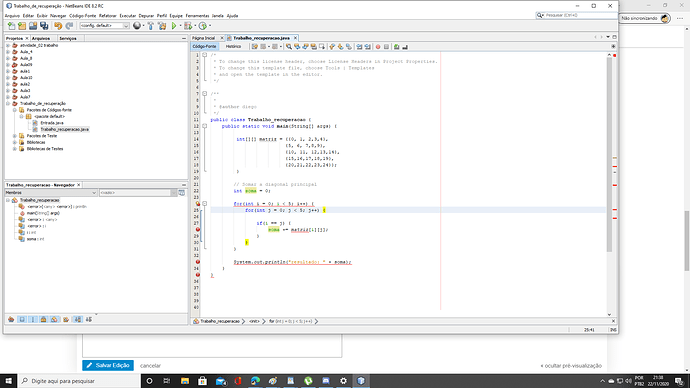Click the New File toolbar icon
Image resolution: width=690 pixels, height=388 pixels.
[11, 26]
